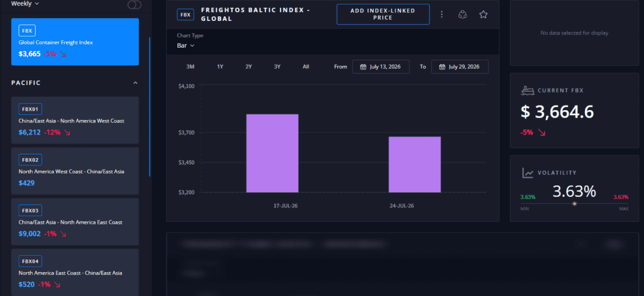Click the FBX01 badge label
This screenshot has height=296, width=644.
click(x=30, y=109)
